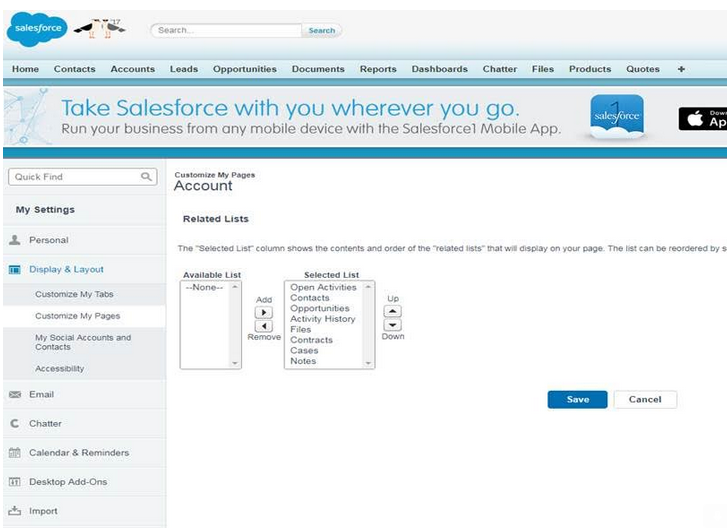Click Available List scrollbar up arrow
The image size is (727, 528).
[x=235, y=287]
